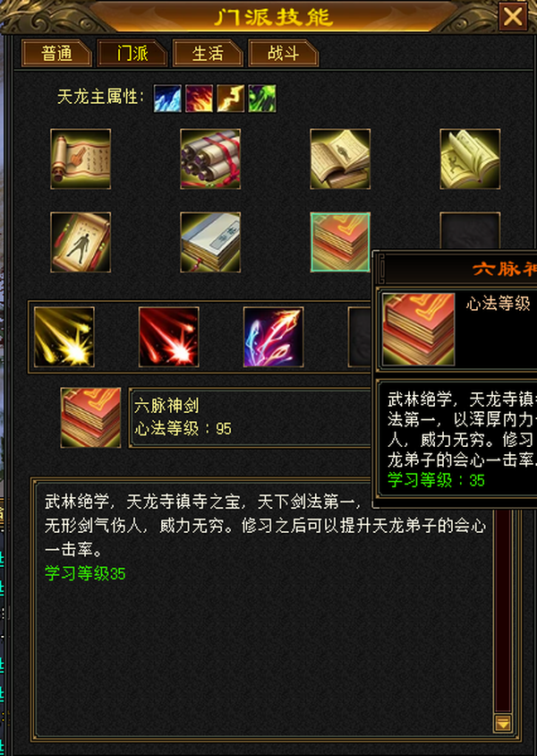The height and width of the screenshot is (756, 537).
Task: Click the description scrollbar down arrow
Action: click(x=503, y=723)
